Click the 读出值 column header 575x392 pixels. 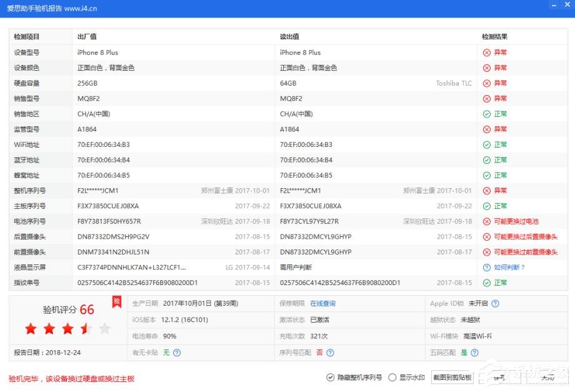tap(290, 37)
